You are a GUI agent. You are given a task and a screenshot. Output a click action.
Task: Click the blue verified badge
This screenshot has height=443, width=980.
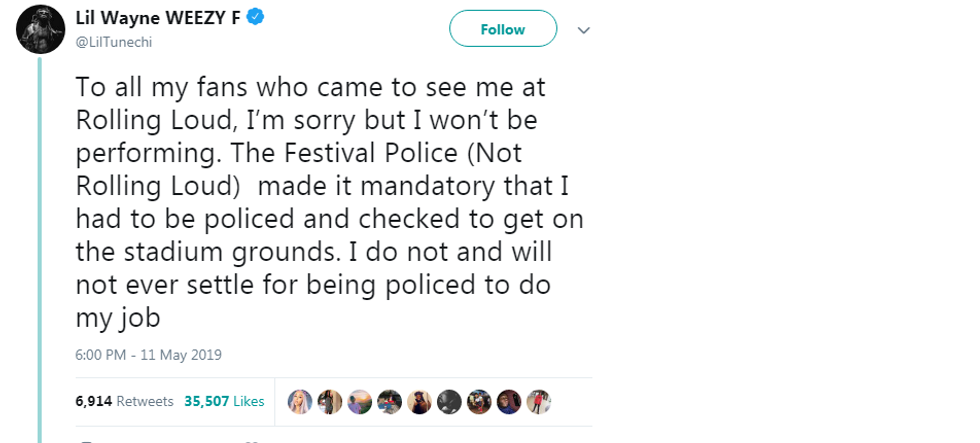(x=257, y=17)
